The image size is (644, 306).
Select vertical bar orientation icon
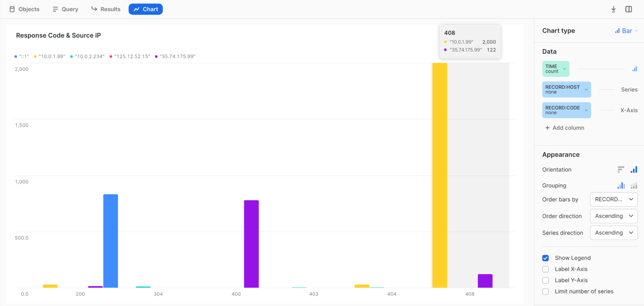634,169
